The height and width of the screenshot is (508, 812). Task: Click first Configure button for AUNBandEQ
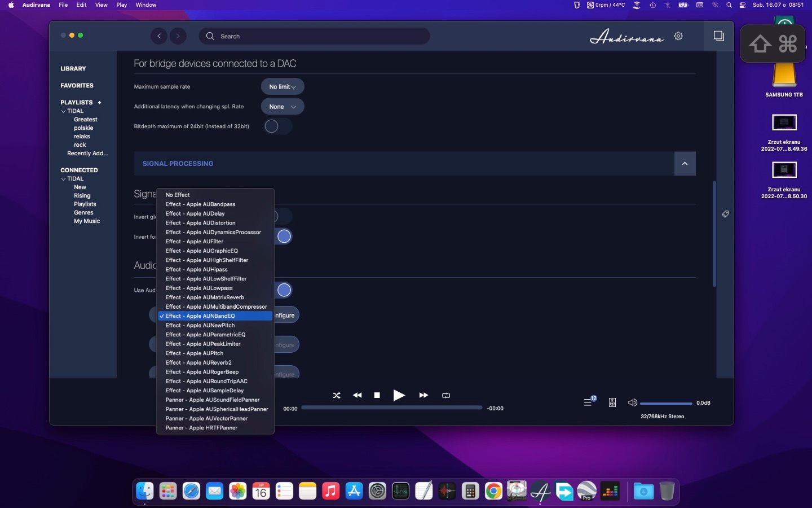click(x=285, y=316)
